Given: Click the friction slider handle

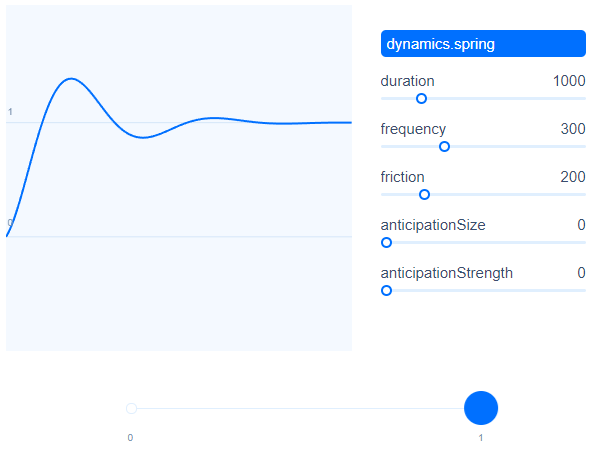Looking at the screenshot, I should pos(424,194).
